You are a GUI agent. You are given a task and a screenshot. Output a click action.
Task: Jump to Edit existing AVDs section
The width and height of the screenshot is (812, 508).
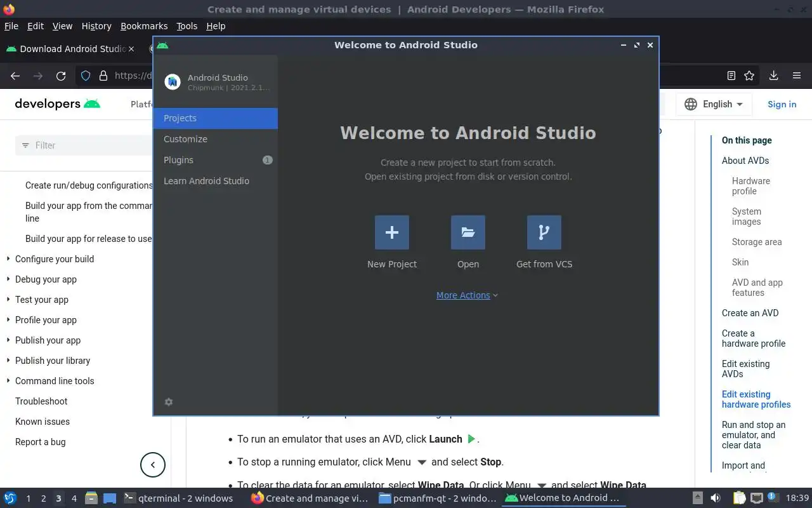point(745,369)
